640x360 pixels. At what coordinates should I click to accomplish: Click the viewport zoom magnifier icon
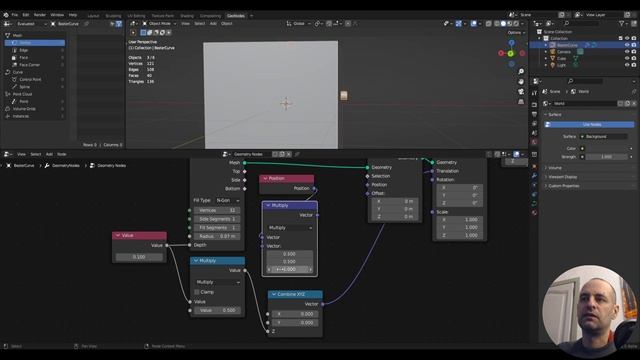(x=521, y=72)
